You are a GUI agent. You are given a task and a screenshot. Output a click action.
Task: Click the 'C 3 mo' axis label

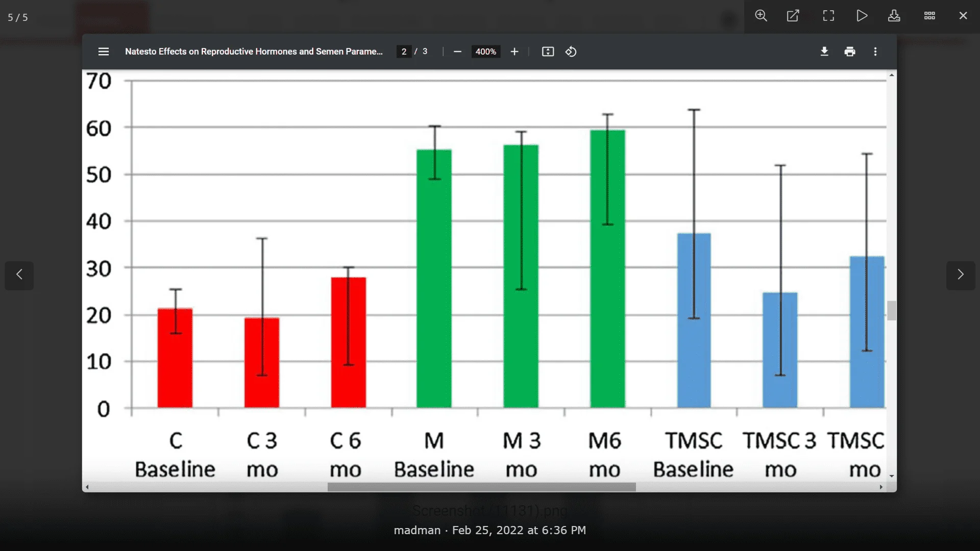262,455
